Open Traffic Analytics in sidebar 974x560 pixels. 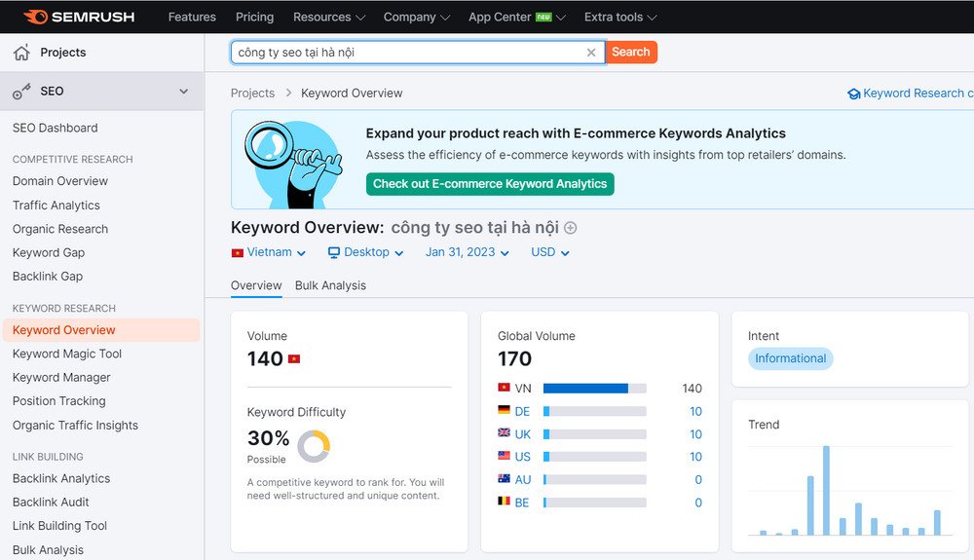pyautogui.click(x=56, y=205)
